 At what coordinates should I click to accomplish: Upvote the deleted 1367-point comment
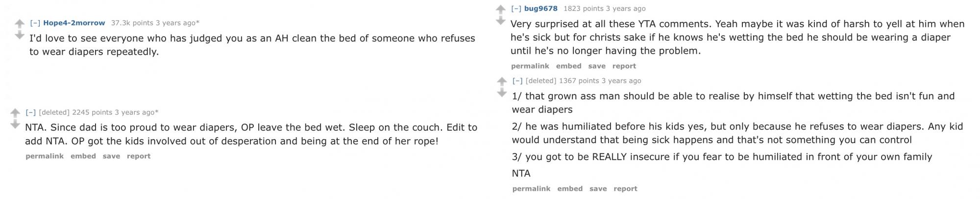(x=502, y=81)
